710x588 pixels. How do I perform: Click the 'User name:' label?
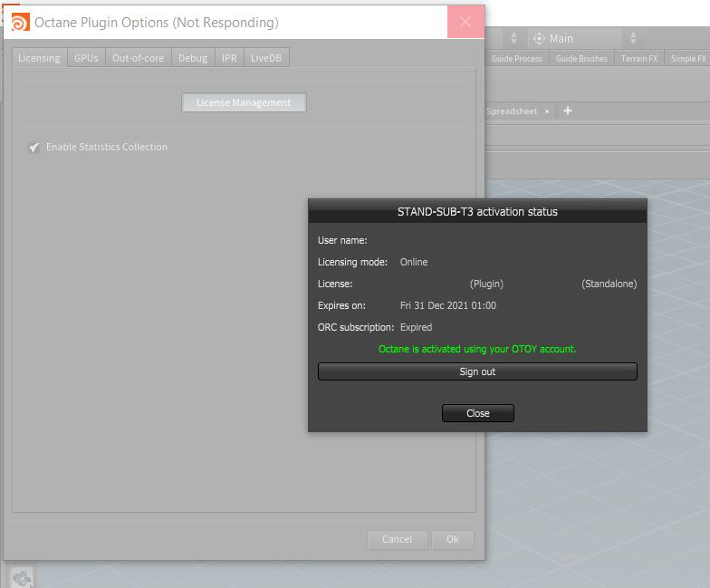pos(342,240)
